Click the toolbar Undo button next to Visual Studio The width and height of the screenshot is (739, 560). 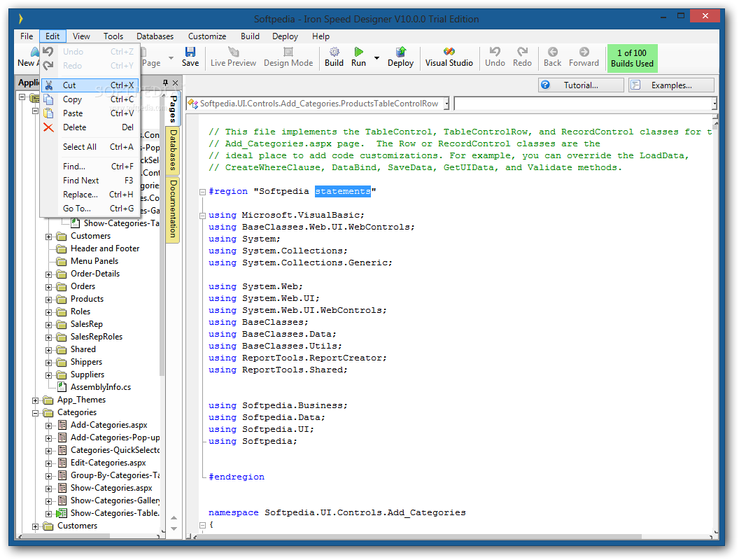tap(495, 57)
